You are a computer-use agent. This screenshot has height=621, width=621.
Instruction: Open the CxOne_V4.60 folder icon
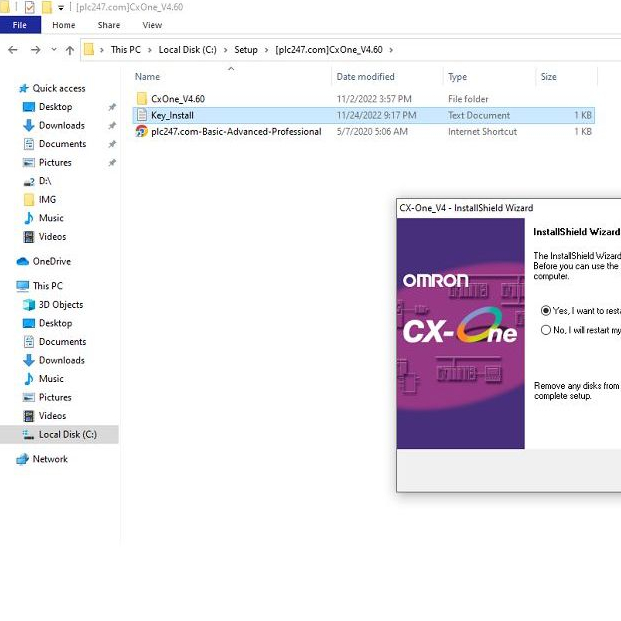tap(142, 99)
